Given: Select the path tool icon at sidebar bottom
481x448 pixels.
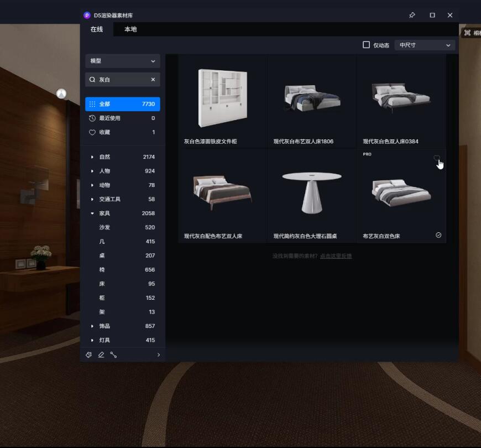Looking at the screenshot, I should (x=113, y=355).
